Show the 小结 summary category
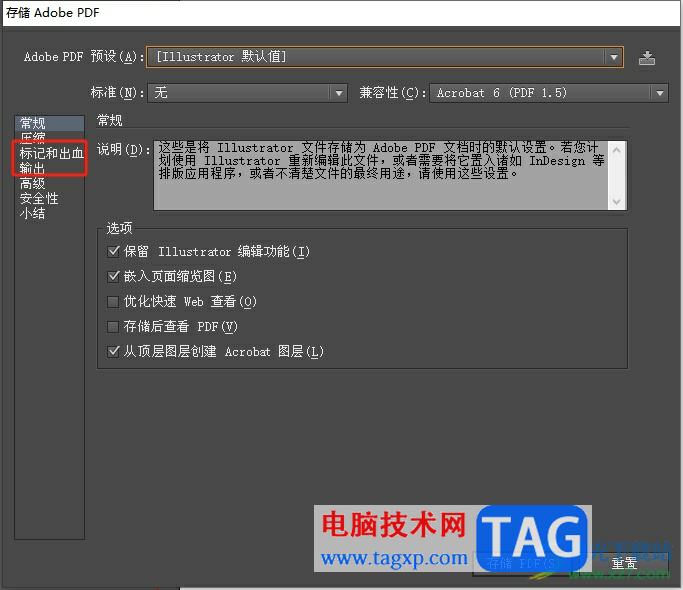Screen dimensions: 683x590 tap(32, 213)
